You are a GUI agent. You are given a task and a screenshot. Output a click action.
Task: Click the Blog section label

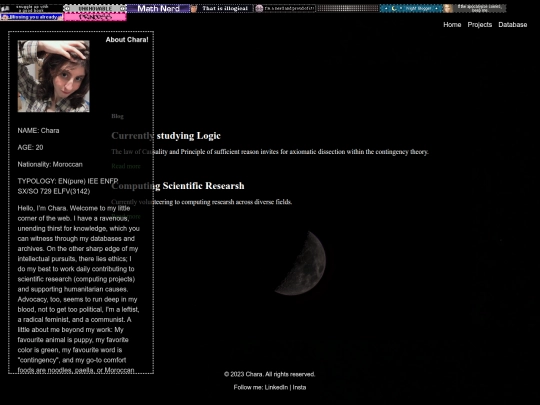(x=117, y=116)
